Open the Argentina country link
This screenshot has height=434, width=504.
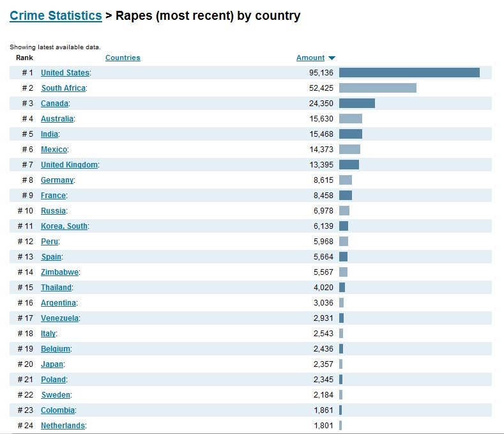click(x=59, y=303)
